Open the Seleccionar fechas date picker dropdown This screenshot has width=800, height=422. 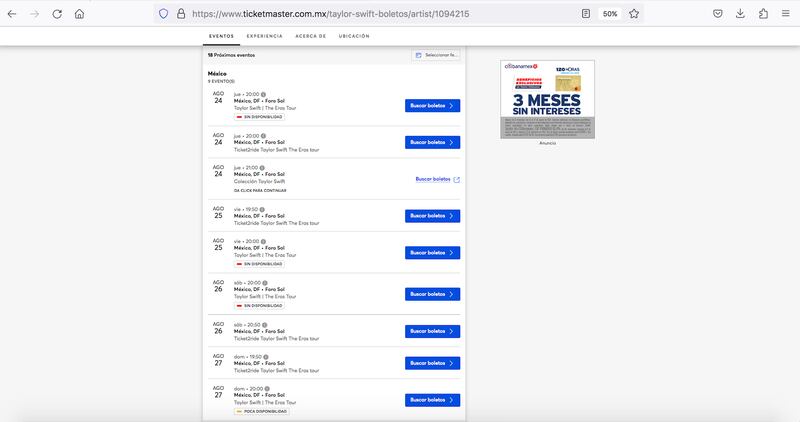pyautogui.click(x=436, y=55)
